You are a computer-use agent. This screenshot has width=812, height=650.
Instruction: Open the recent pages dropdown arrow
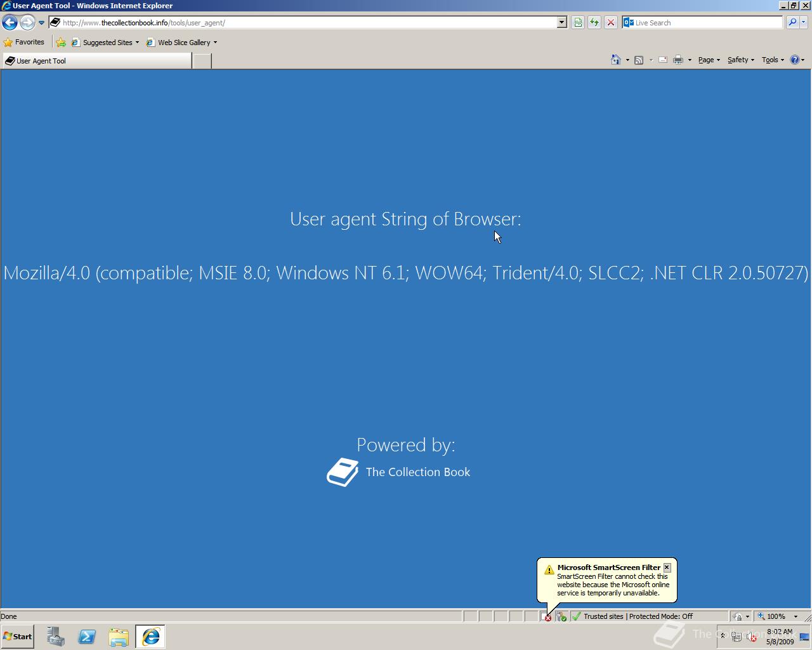click(x=41, y=23)
